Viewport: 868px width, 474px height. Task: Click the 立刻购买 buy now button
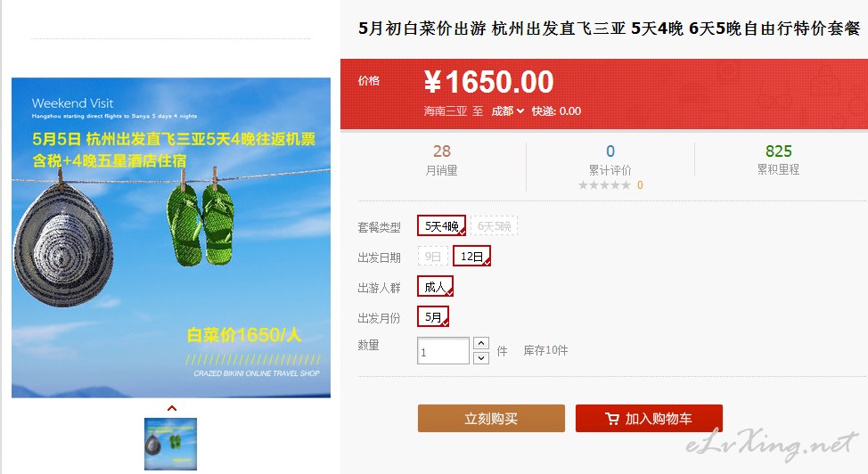point(491,419)
